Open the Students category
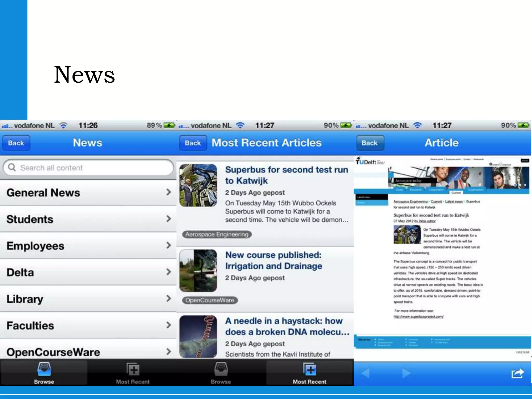 tap(88, 219)
